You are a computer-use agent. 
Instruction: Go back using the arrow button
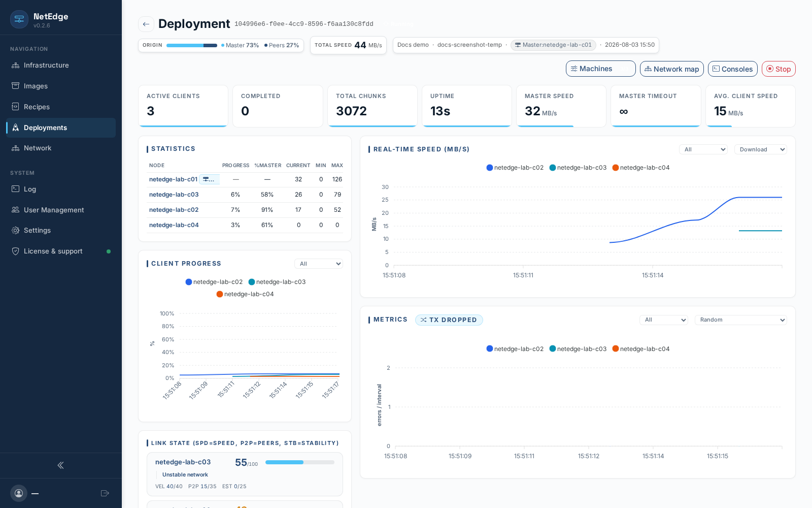(146, 24)
